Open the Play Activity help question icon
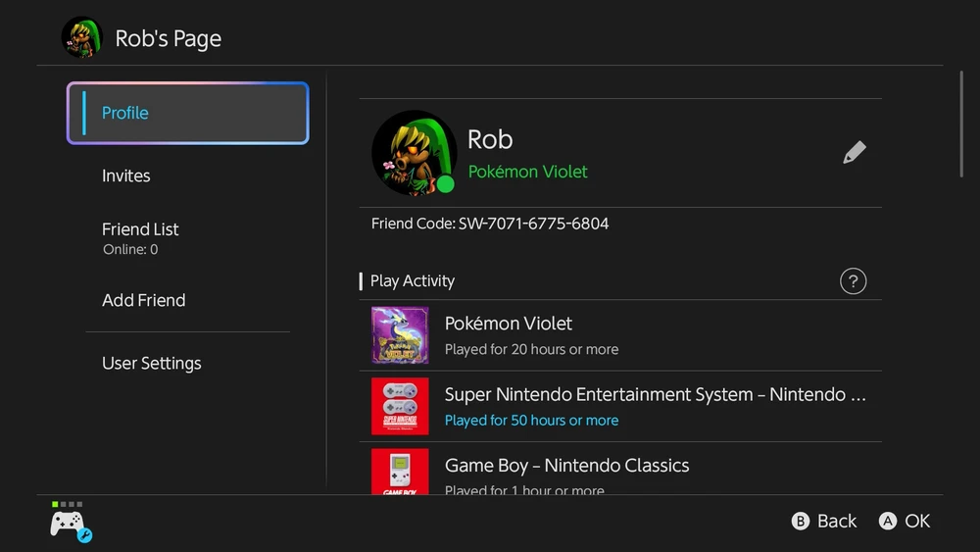This screenshot has height=552, width=980. click(x=853, y=281)
